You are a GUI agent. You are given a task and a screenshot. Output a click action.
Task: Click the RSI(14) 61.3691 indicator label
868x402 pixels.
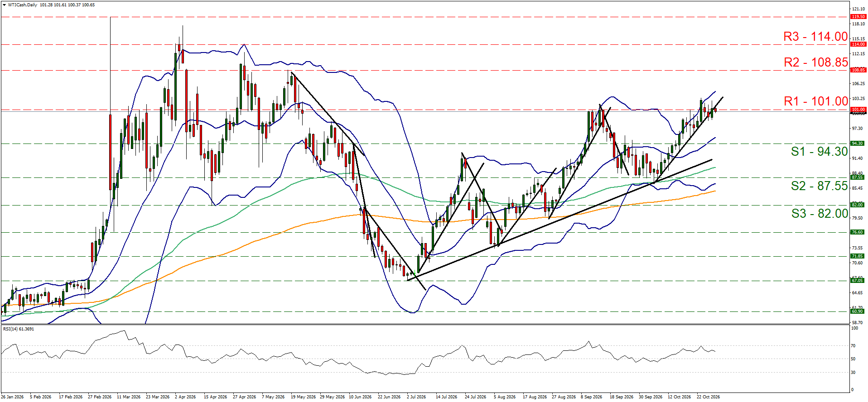[19, 329]
